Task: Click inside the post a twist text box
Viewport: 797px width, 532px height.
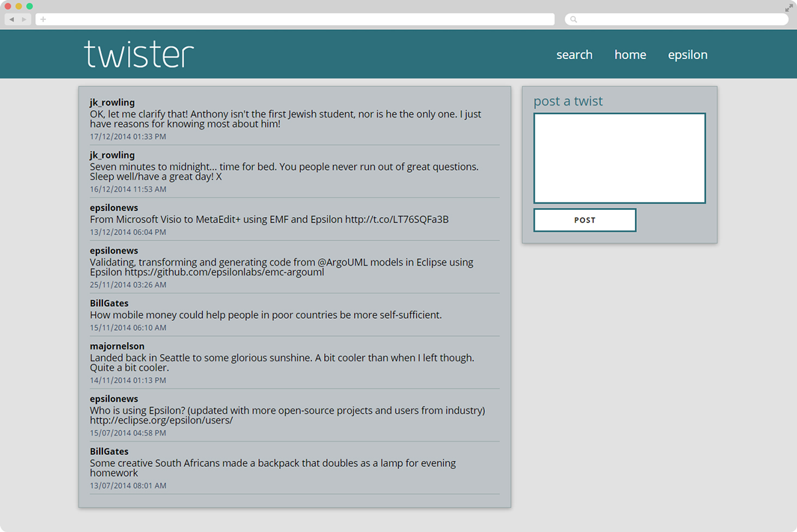Action: 618,157
